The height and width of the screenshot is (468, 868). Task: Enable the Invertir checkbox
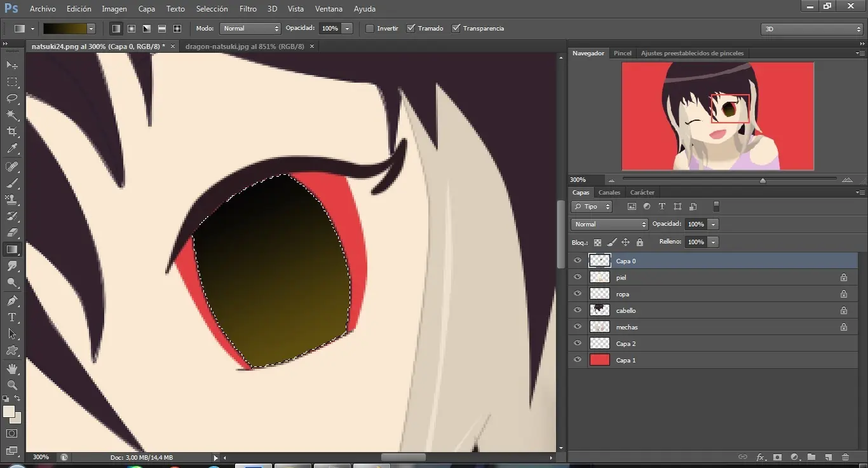(x=370, y=29)
